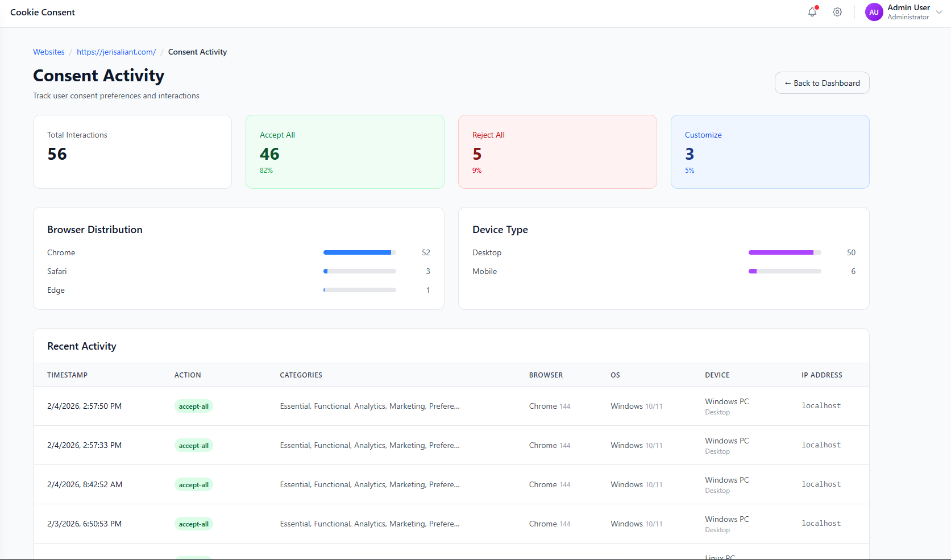Open the Websites breadcrumb link

(49, 52)
